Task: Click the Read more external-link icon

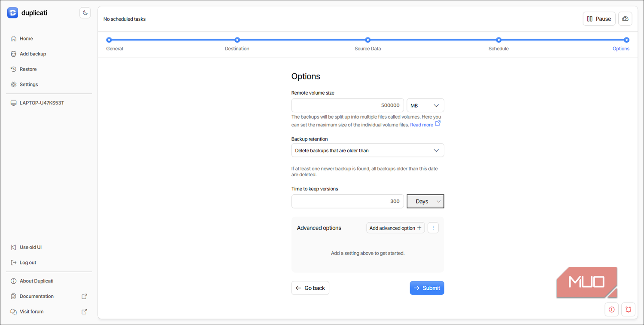Action: 438,123
